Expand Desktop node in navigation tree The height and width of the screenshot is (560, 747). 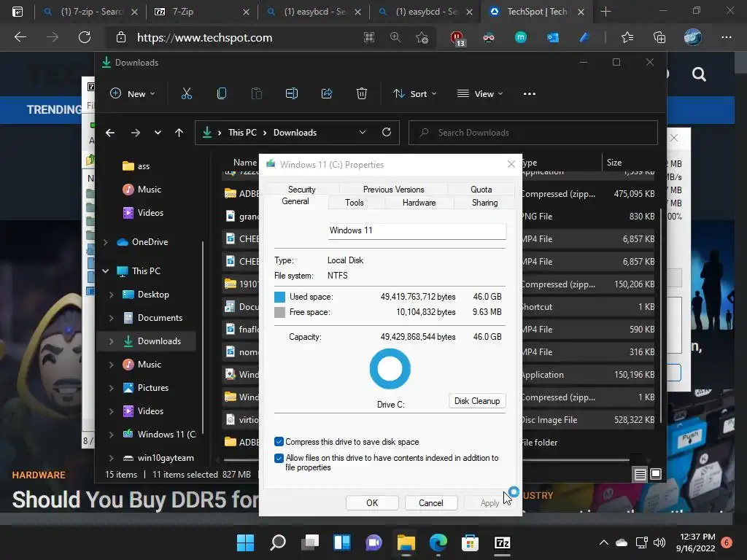[111, 295]
